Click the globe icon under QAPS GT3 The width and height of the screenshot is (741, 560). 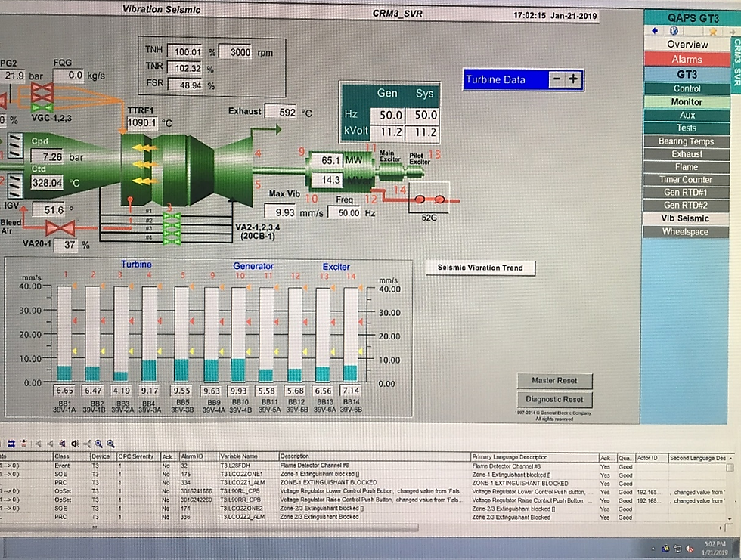(x=674, y=31)
